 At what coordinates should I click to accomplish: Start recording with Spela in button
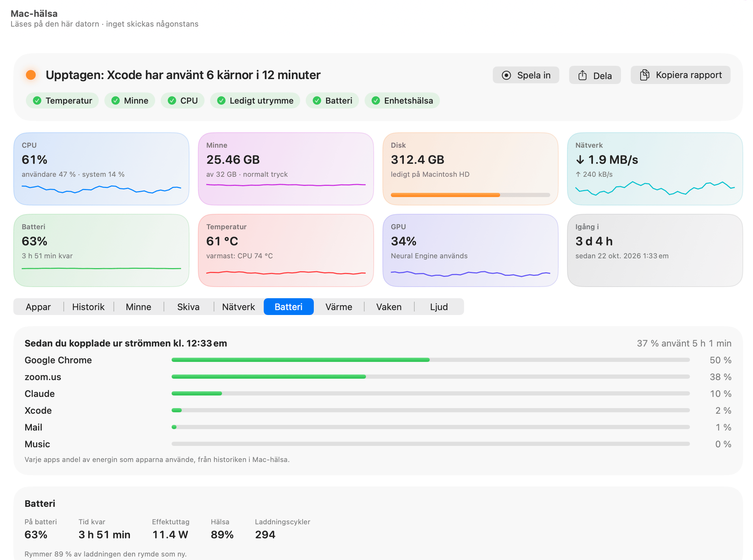(x=526, y=75)
